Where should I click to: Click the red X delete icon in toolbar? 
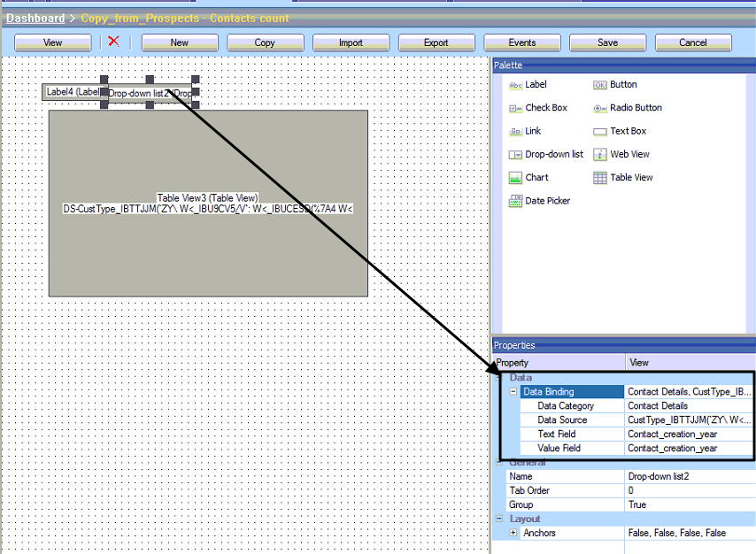point(112,42)
